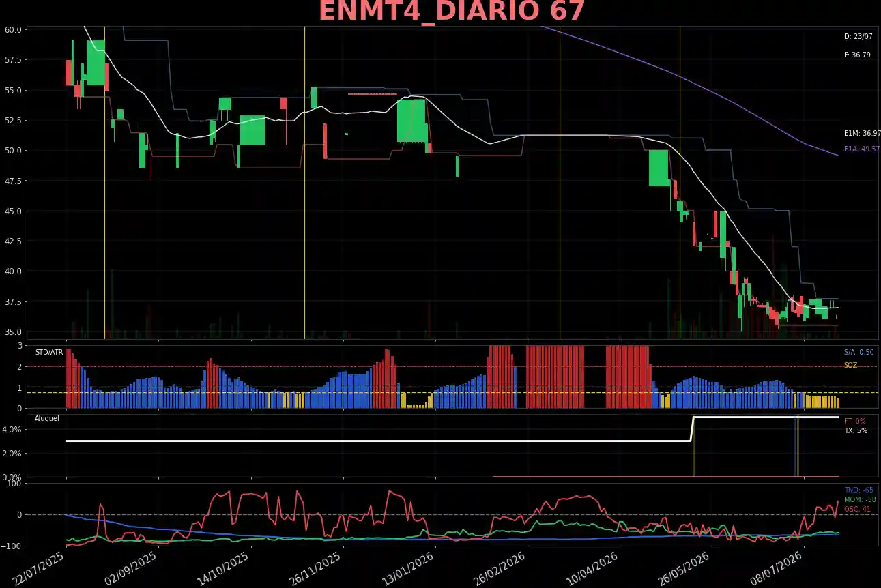This screenshot has width=881, height=588.
Task: Click the S/A: 0.50 value
Action: (x=858, y=352)
